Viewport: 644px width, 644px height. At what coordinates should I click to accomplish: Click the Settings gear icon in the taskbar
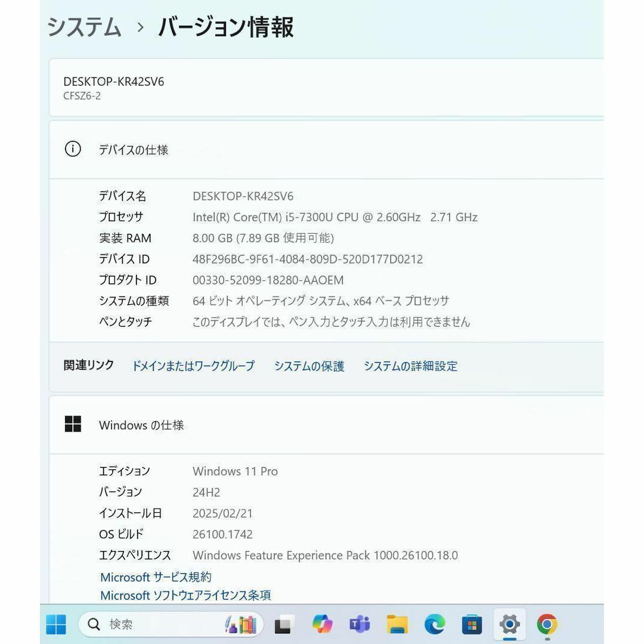pyautogui.click(x=510, y=624)
